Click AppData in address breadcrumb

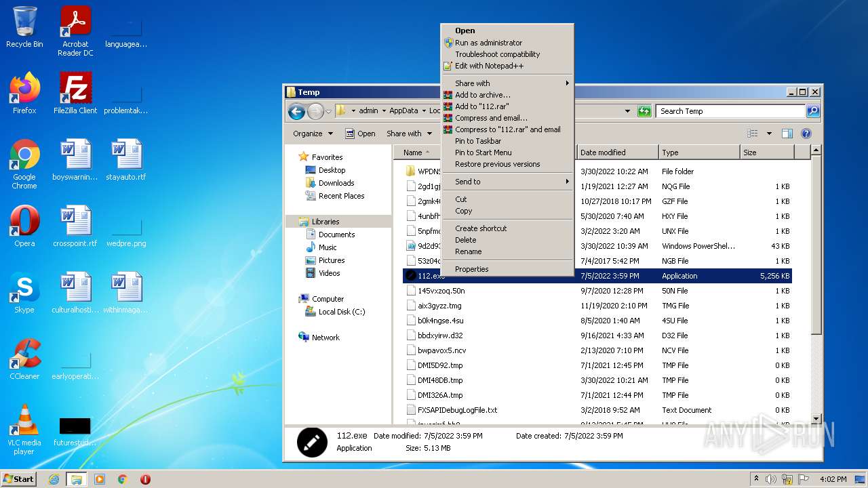click(403, 111)
